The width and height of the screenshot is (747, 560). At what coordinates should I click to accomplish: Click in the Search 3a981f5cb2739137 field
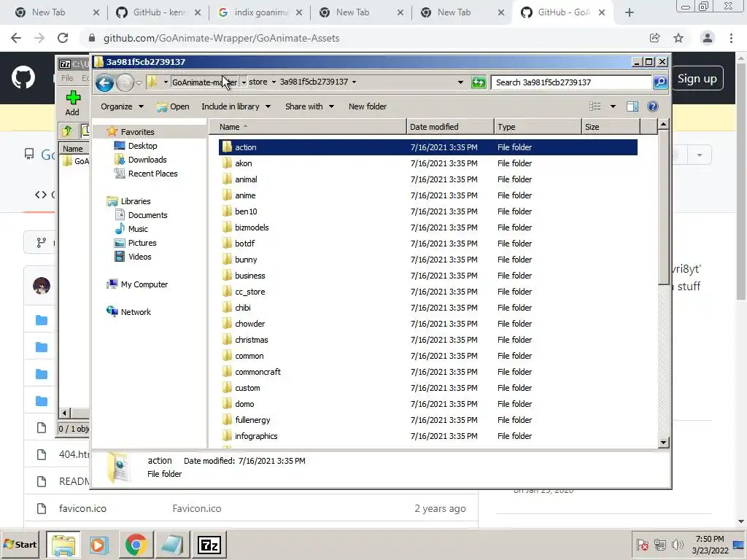pos(570,82)
